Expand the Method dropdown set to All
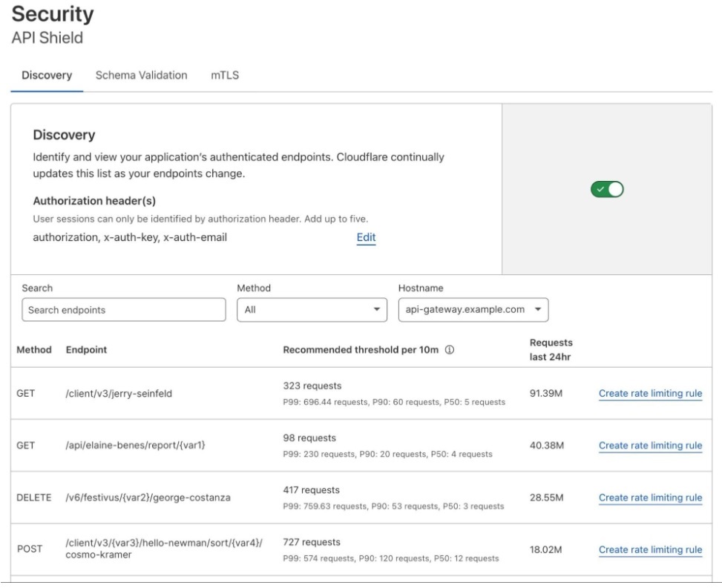The width and height of the screenshot is (722, 588). point(310,308)
